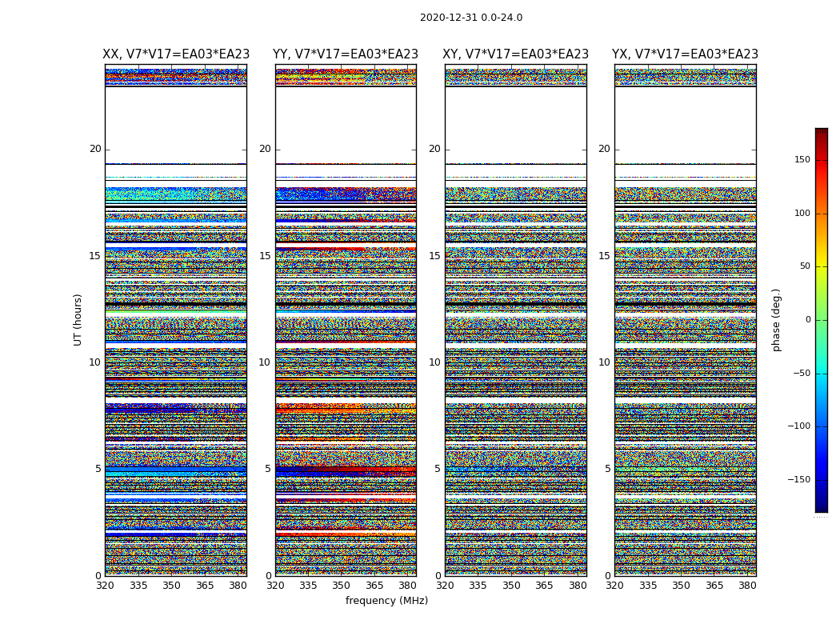The height and width of the screenshot is (640, 840).
Task: Click the "YX, V7*V17=EA03*EA23" panel title
Action: point(685,54)
